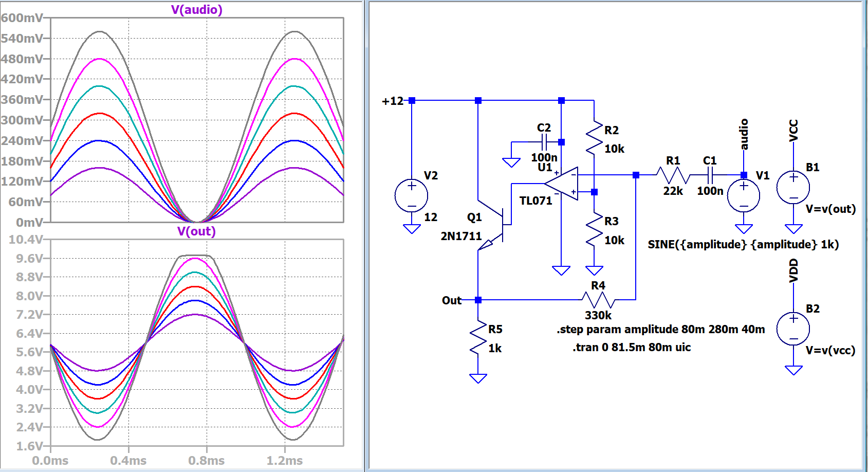Select the R1 22k resistor symbol
Viewport: 868px width, 472px height.
[672, 175]
